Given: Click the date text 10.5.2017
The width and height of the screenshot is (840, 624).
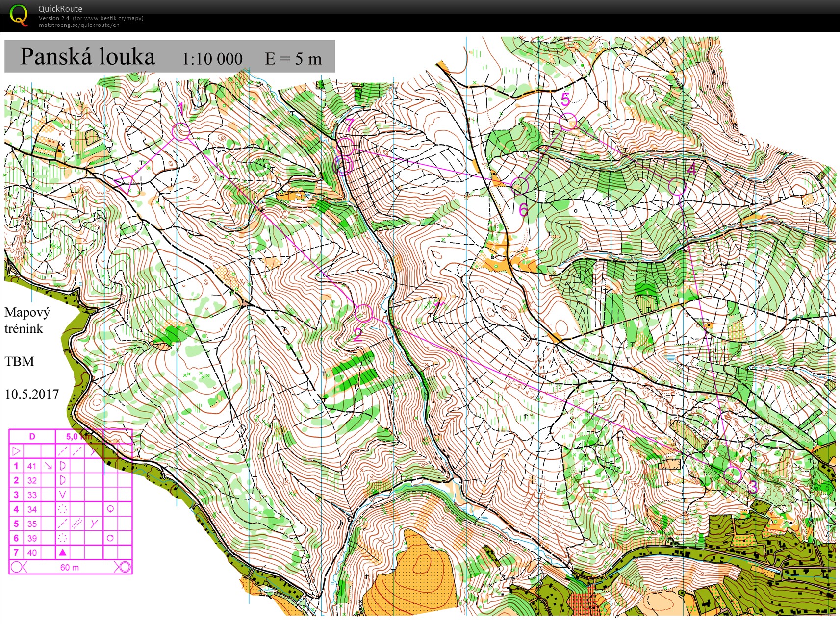Looking at the screenshot, I should tap(32, 394).
